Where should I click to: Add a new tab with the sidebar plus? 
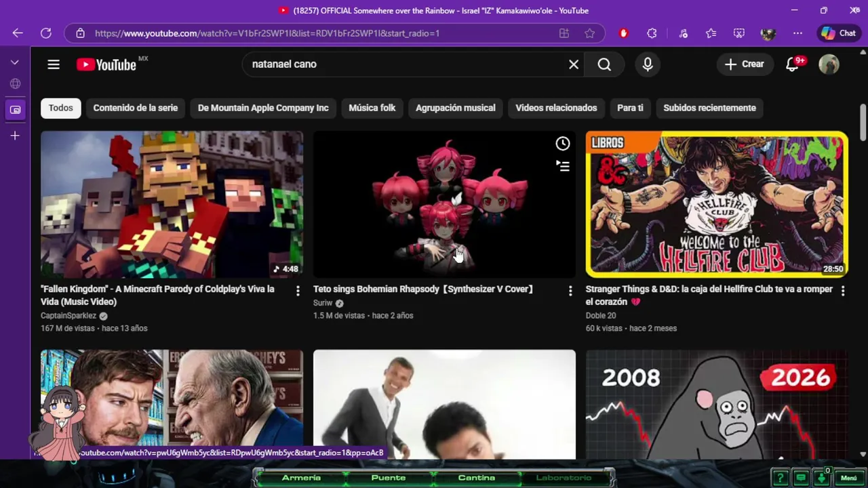click(15, 136)
